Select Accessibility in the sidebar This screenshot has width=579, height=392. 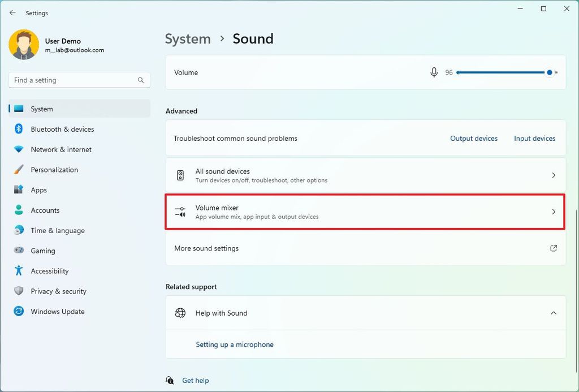(49, 271)
